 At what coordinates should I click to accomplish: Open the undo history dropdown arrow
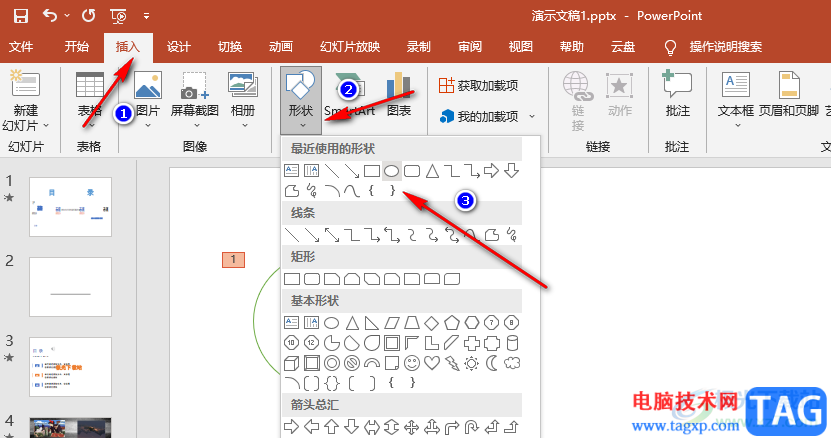67,16
